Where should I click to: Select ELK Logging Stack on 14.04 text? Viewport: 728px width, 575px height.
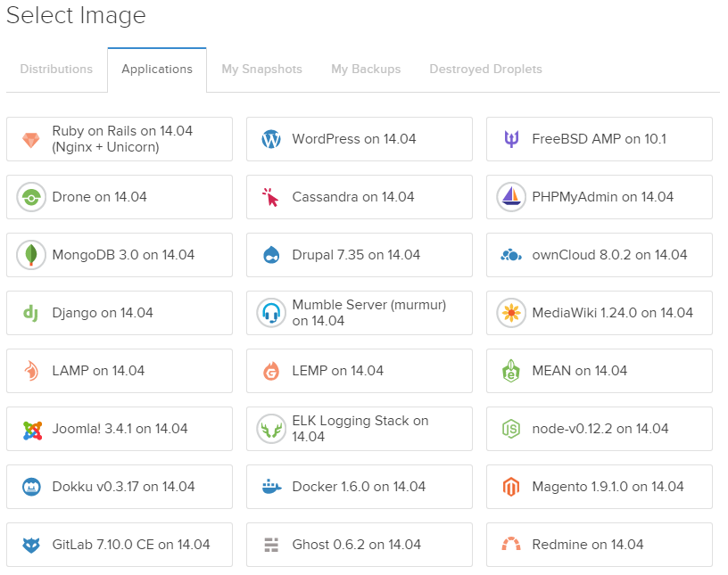360,429
